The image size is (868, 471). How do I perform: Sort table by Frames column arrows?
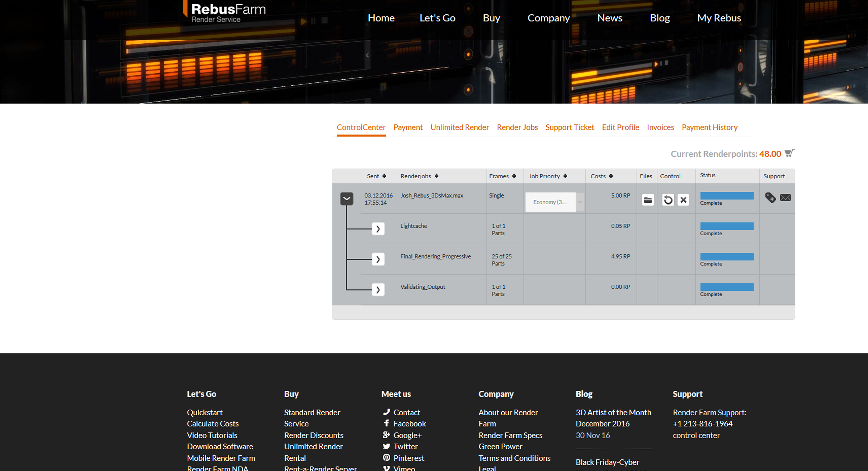coord(514,176)
